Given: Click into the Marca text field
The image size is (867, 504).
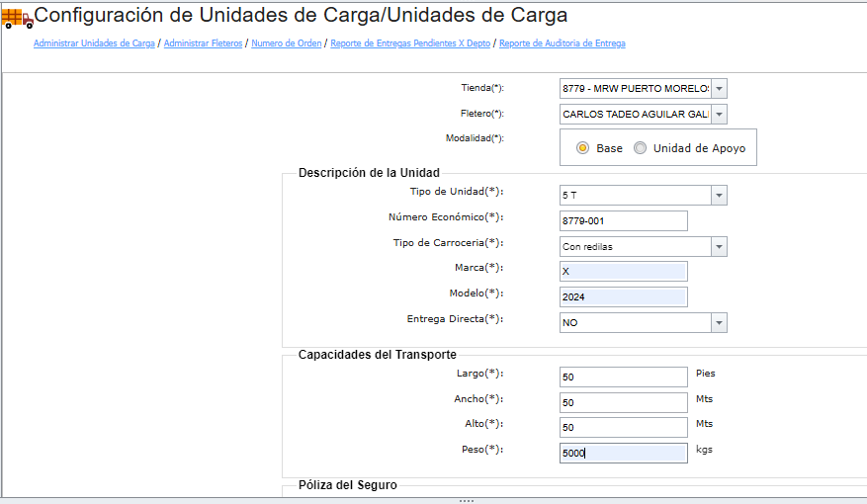Looking at the screenshot, I should pos(623,272).
